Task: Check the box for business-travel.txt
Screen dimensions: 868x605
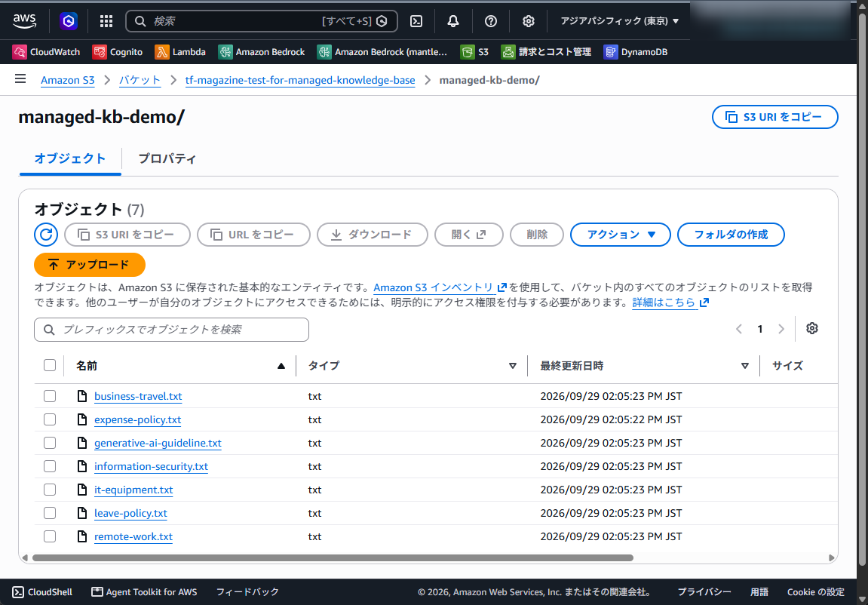Action: [50, 396]
